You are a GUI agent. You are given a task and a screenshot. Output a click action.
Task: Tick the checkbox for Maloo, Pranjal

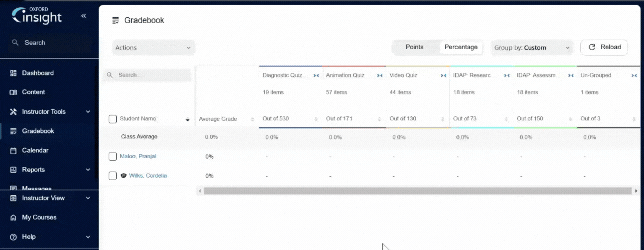[113, 156]
